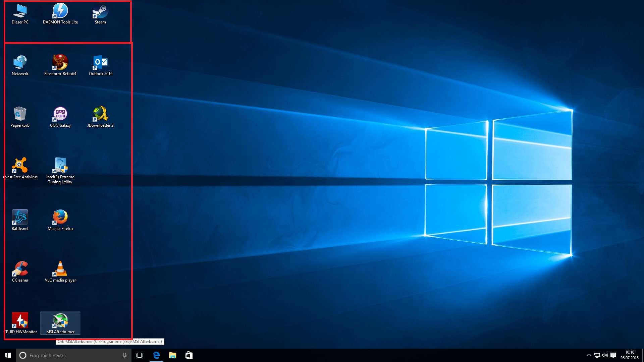The width and height of the screenshot is (644, 362).
Task: Select the DAEMON Tools Lite desktop icon
Action: click(x=60, y=12)
